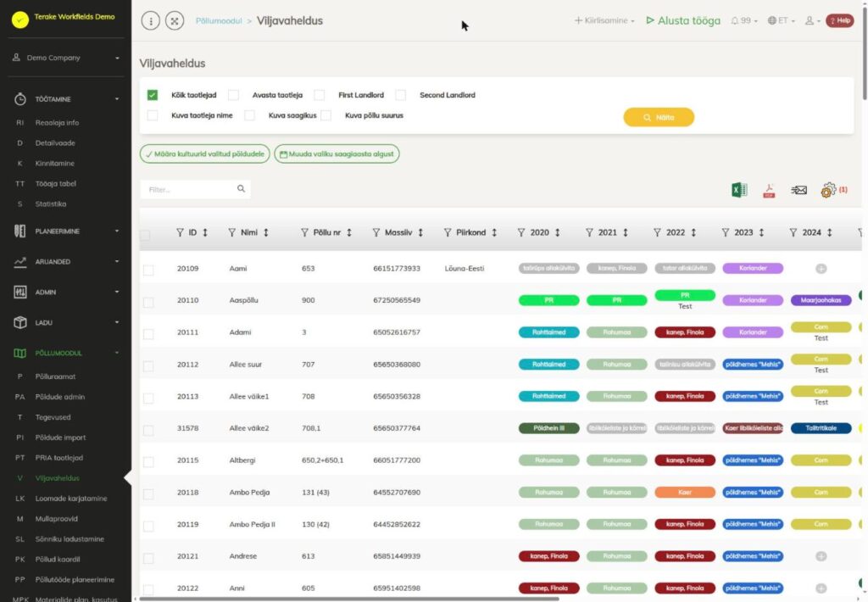Select Mullaproovid in the sidebar
This screenshot has width=868, height=602.
point(57,518)
